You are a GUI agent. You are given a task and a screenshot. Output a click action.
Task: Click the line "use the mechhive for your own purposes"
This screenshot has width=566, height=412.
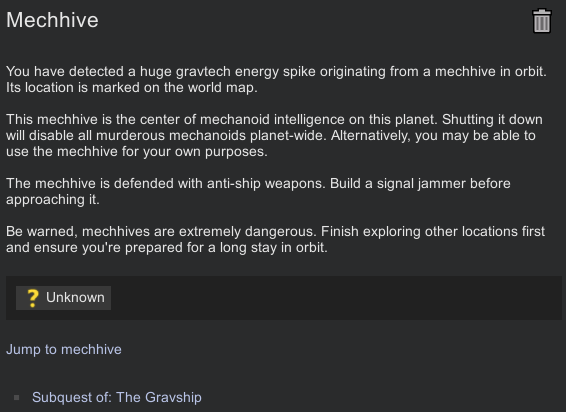pyautogui.click(x=137, y=151)
